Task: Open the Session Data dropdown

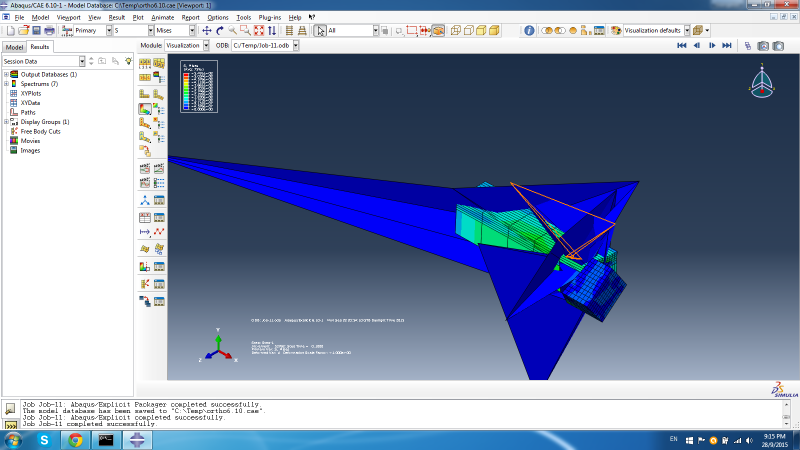Action: [x=82, y=61]
